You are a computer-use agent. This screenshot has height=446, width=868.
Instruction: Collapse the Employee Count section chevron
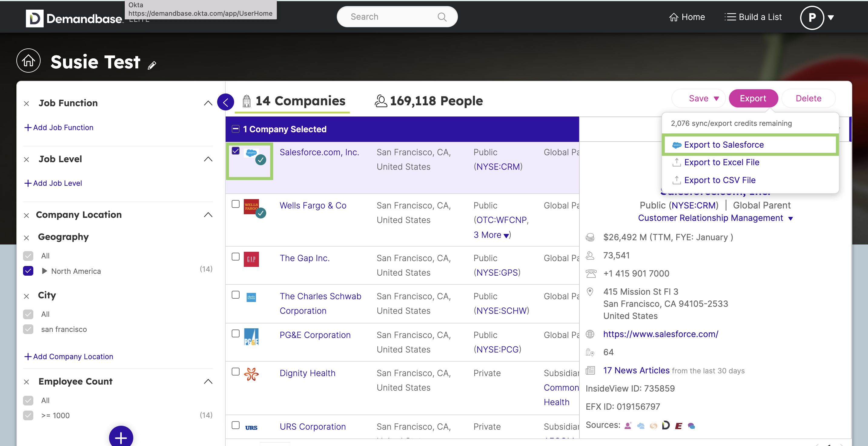208,381
